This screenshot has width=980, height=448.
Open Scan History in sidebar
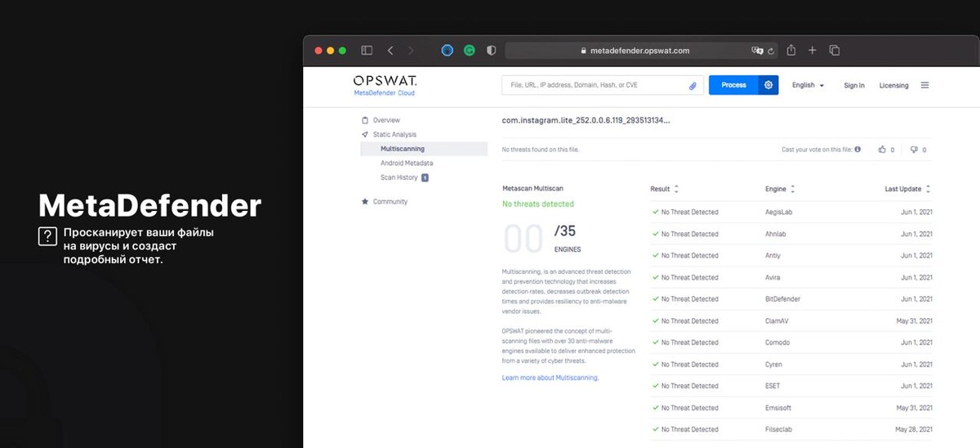[399, 177]
